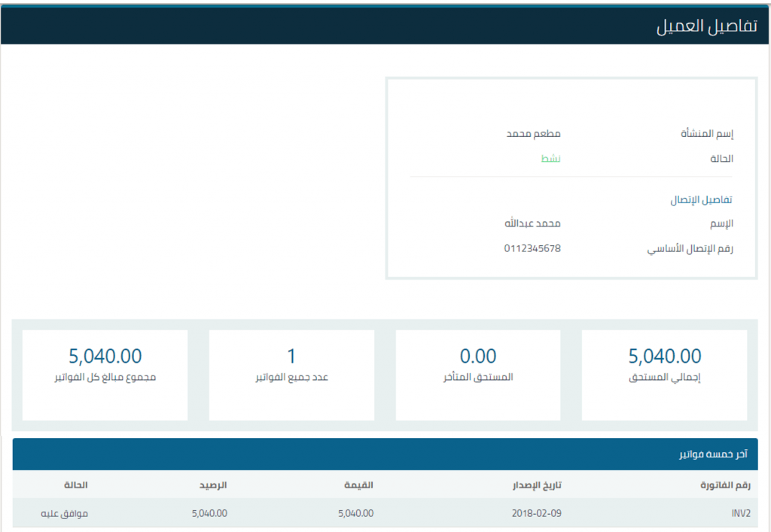Click the 'رقم الإتصال الأساسي' field label

coord(690,248)
